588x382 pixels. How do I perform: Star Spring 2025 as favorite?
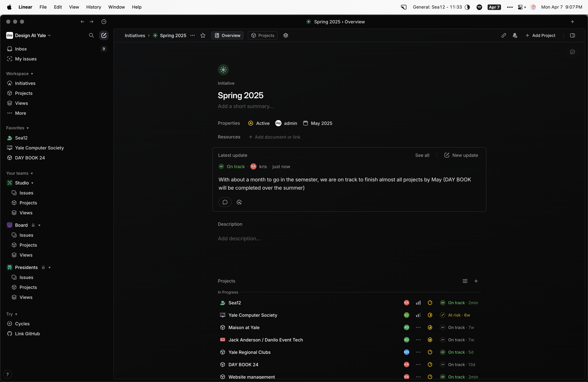(203, 35)
